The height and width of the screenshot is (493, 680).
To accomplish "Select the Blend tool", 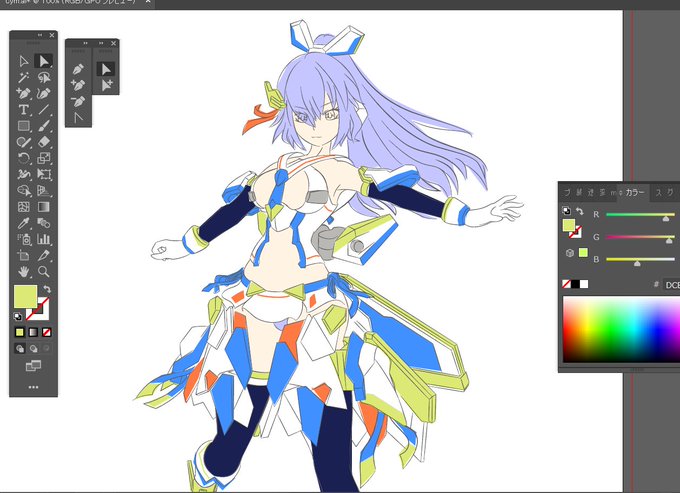I will [43, 223].
